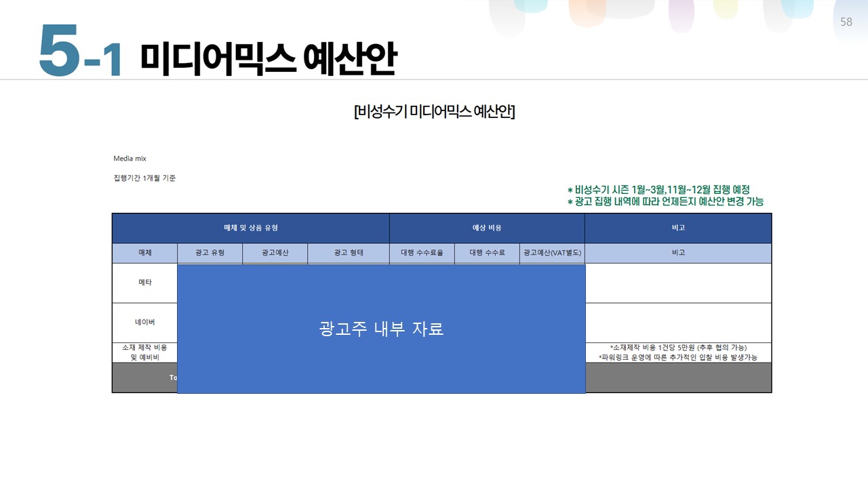Select the "집행기간 1개월 기준" text
Image resolution: width=868 pixels, height=488 pixels.
[x=144, y=178]
